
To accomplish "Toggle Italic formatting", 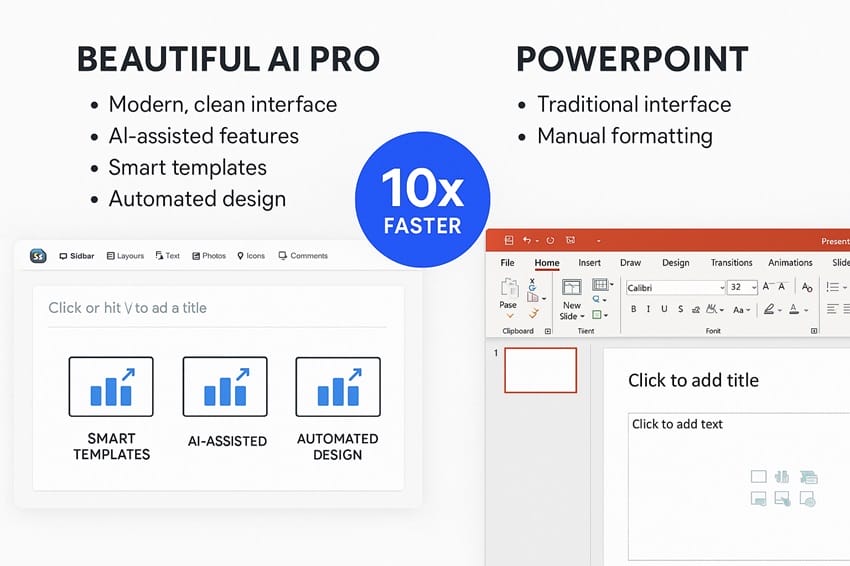I will [648, 309].
